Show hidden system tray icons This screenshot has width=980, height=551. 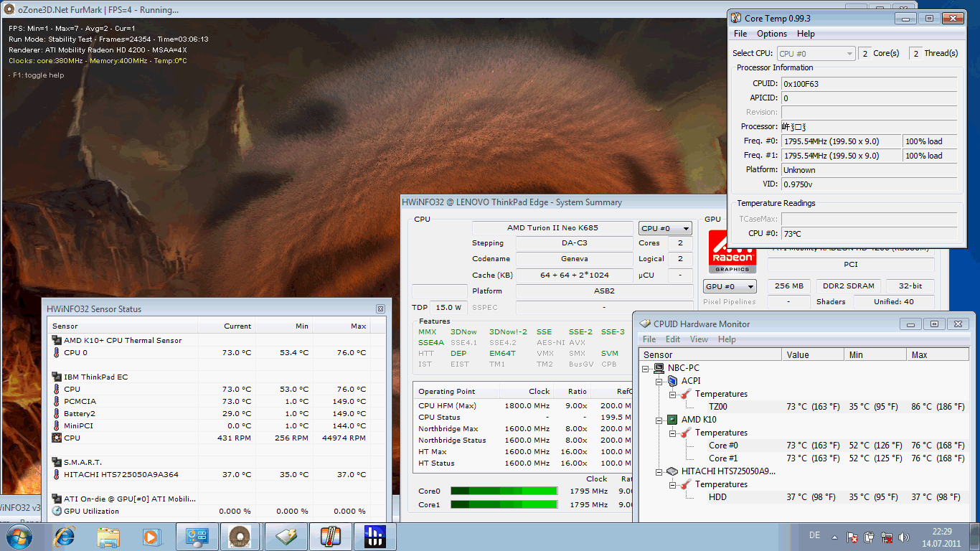pos(834,537)
